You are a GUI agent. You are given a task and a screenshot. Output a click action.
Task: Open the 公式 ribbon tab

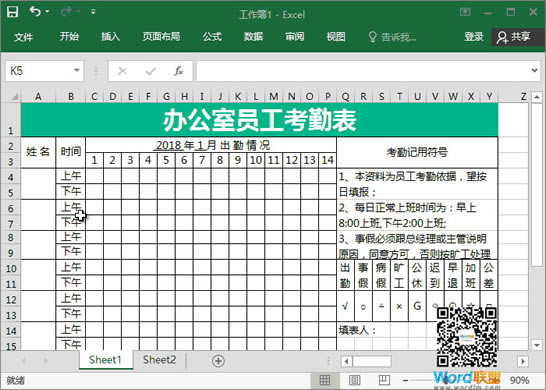pos(212,37)
